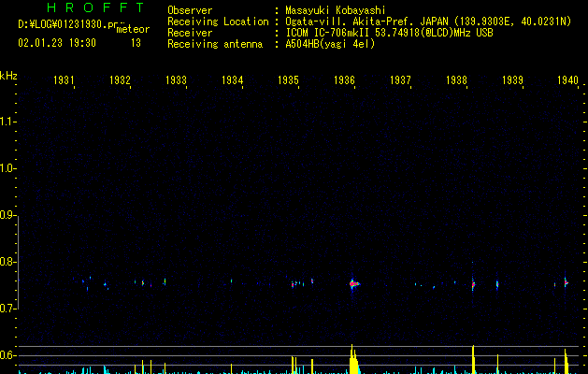Screen dimensions: 588x374
Task: Click the 1938 time axis label
Action: [x=456, y=79]
